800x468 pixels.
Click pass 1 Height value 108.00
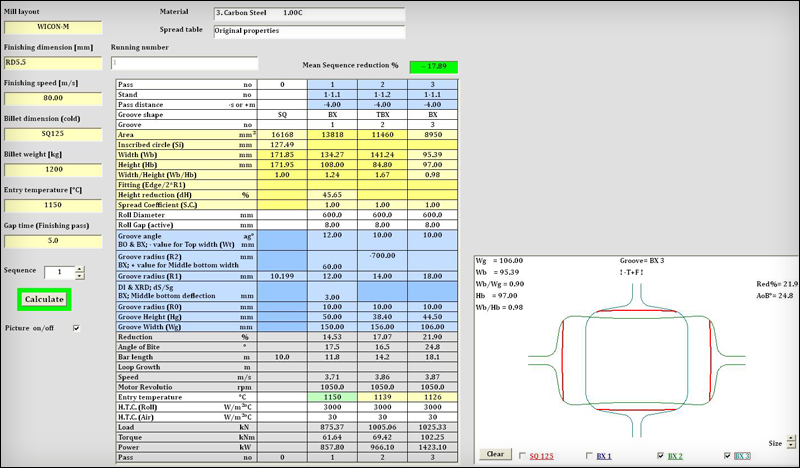(x=332, y=165)
